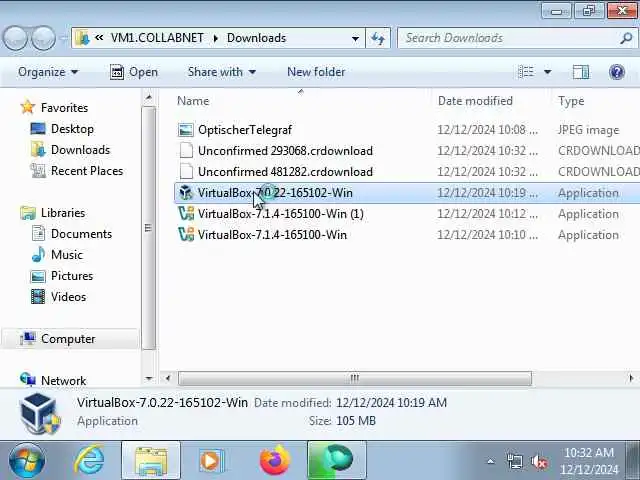640x480 pixels.
Task: Click the muted volume tray icon
Action: (539, 462)
